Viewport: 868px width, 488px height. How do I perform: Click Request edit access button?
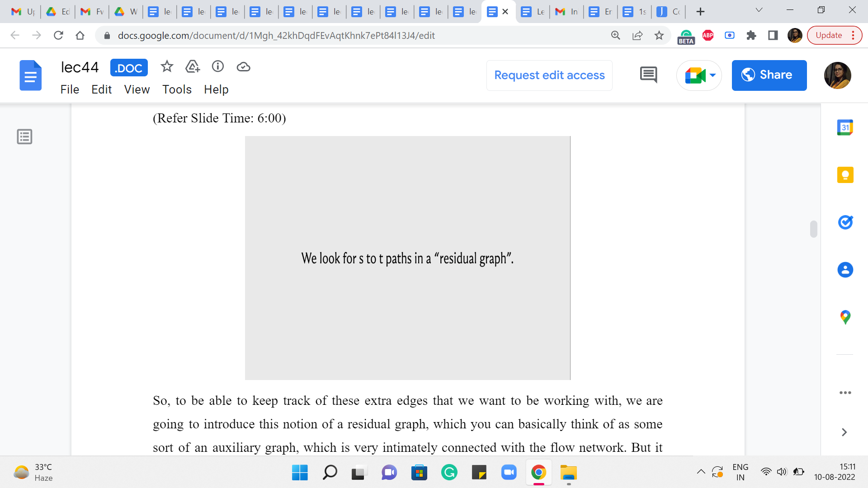(549, 75)
